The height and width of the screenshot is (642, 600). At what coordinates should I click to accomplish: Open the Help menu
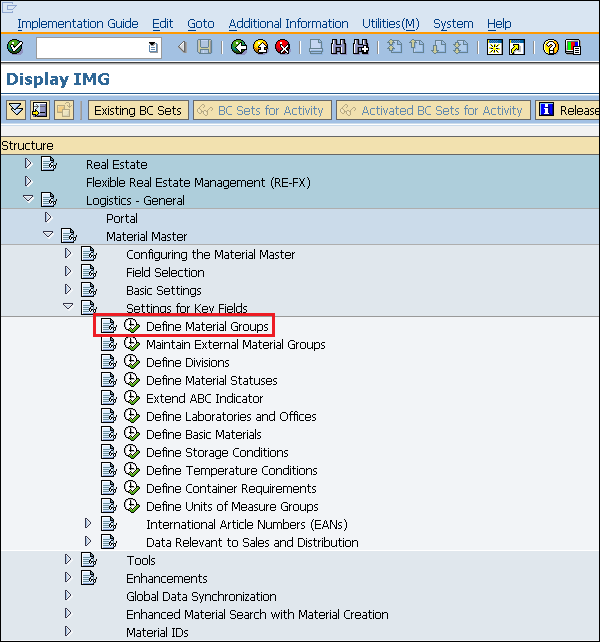point(499,24)
